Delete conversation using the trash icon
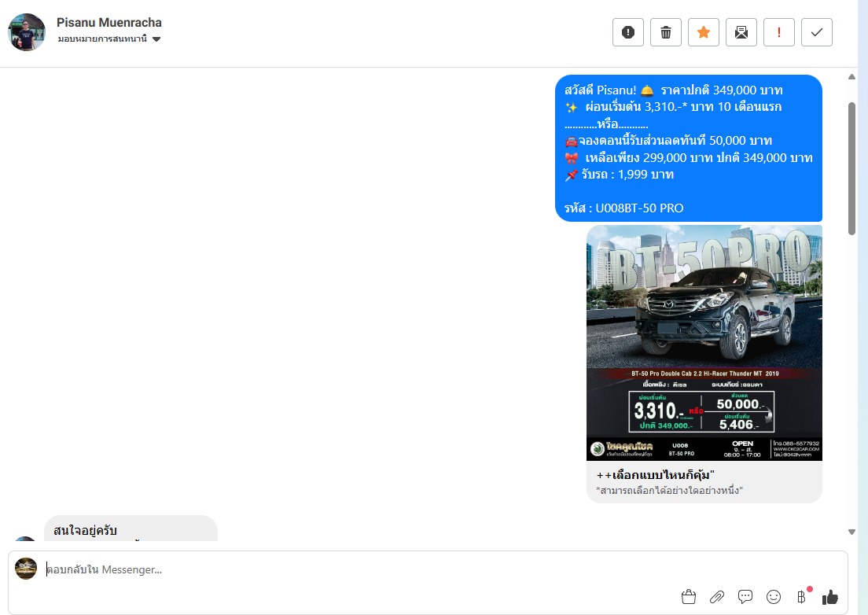 (665, 32)
